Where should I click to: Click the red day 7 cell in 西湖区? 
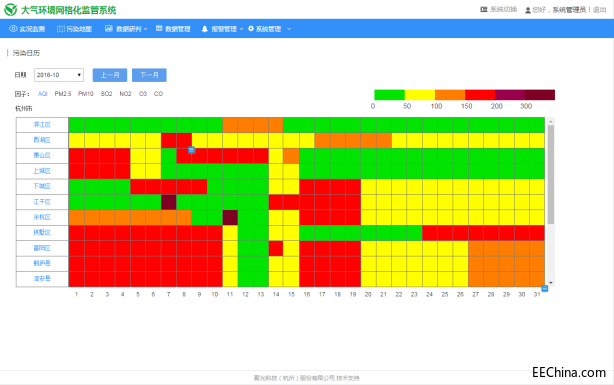[x=168, y=140]
